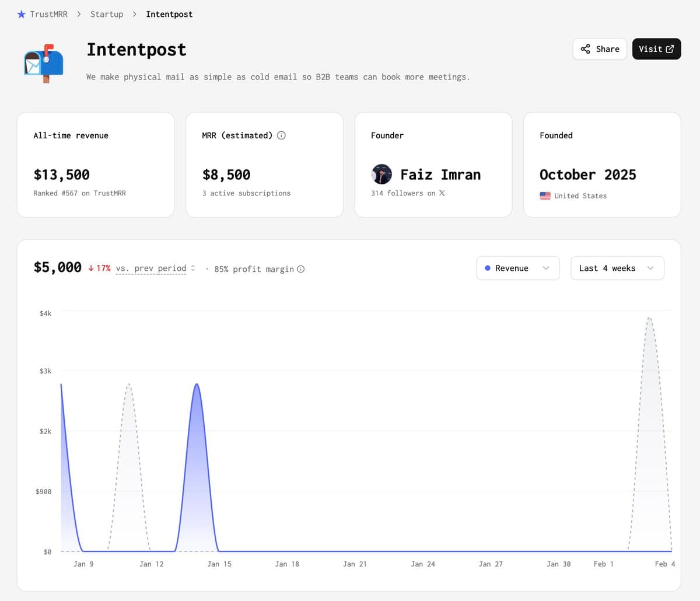The height and width of the screenshot is (601, 700).
Task: Click the Jan 15 axis label
Action: 219,564
